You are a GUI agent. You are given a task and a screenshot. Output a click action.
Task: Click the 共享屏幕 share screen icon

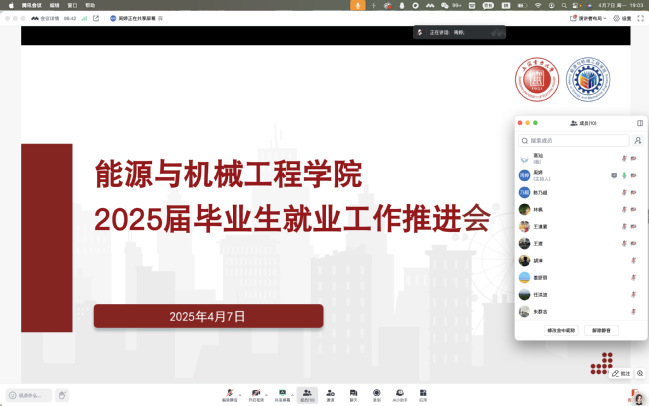coord(282,394)
